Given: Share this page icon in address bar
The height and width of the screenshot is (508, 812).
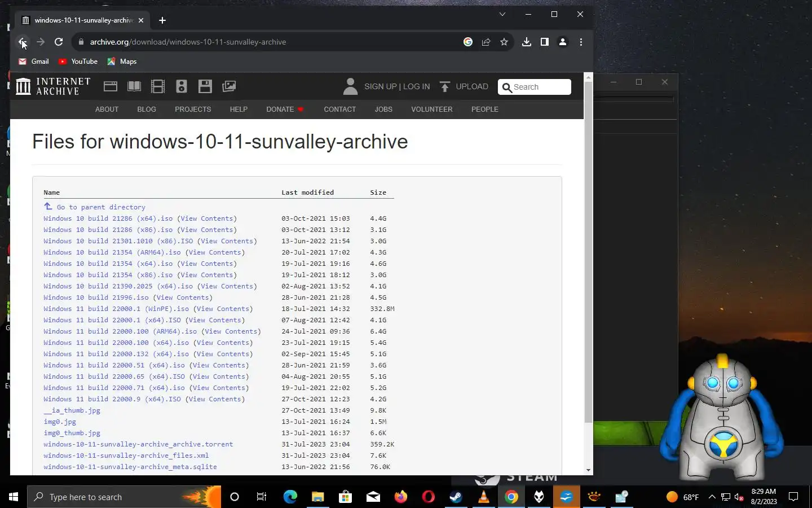Looking at the screenshot, I should tap(486, 42).
